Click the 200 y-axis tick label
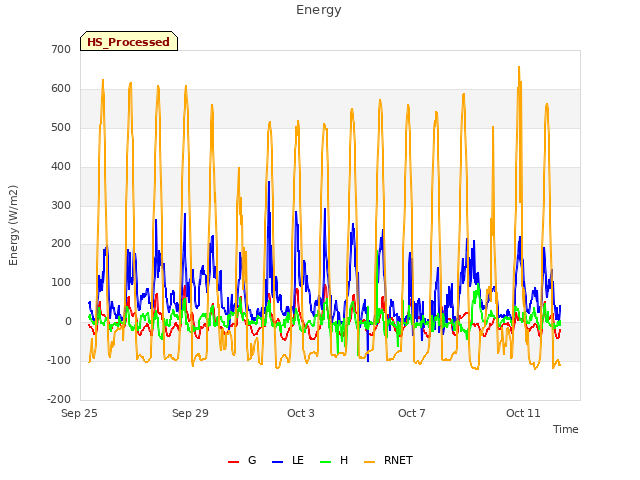The width and height of the screenshot is (640, 480). coord(61,244)
